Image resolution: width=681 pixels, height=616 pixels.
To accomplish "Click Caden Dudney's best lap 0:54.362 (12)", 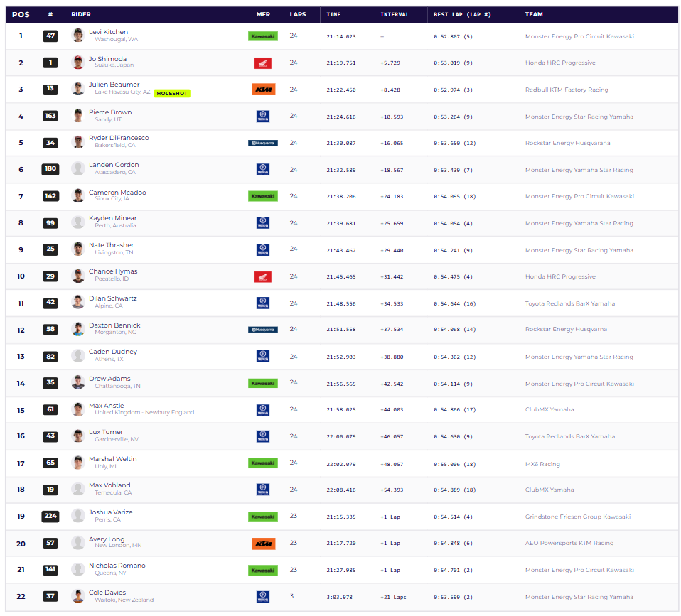I will [455, 357].
